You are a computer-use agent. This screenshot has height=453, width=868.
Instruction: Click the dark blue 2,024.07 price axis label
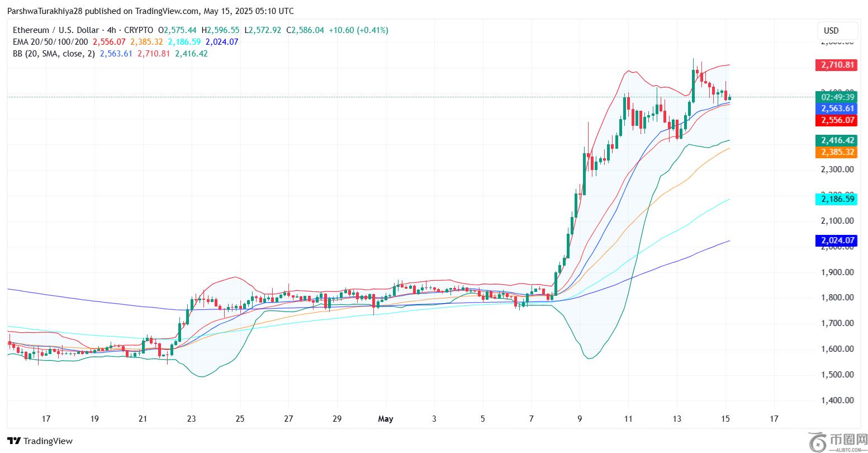(836, 240)
